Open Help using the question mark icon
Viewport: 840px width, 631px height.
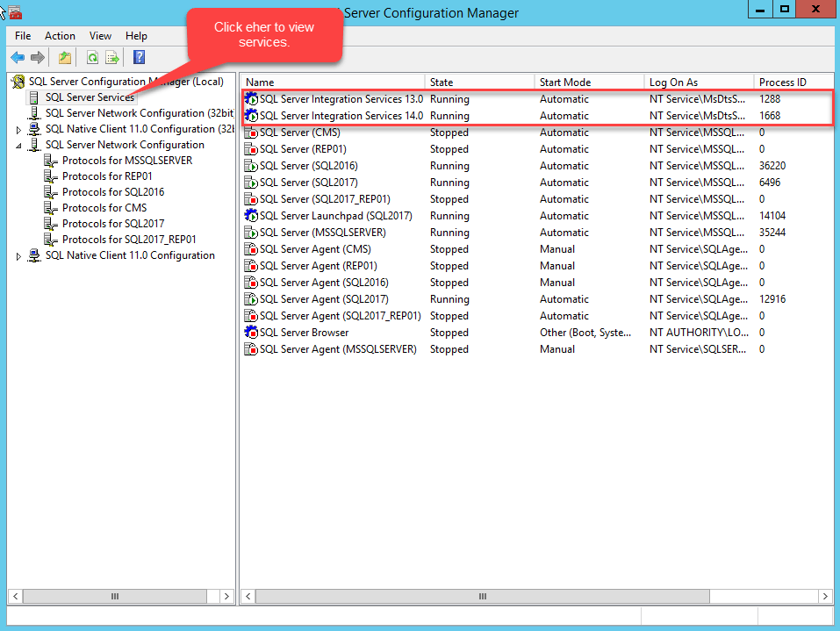(140, 57)
